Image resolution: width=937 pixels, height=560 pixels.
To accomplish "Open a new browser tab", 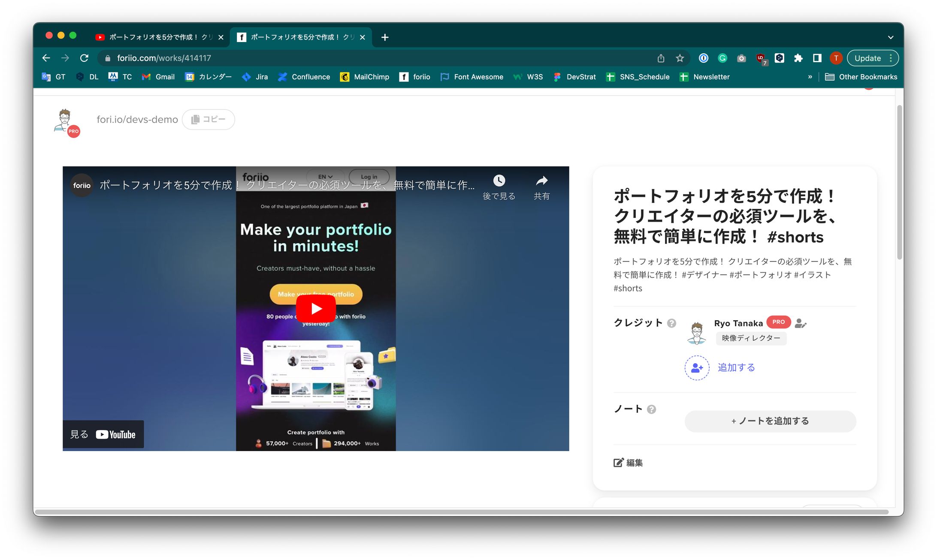I will pyautogui.click(x=385, y=37).
